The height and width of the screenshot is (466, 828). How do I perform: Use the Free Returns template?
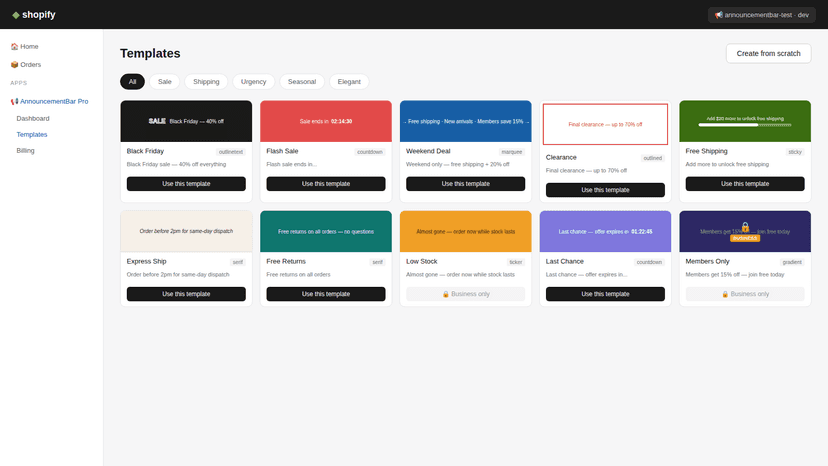coord(326,294)
